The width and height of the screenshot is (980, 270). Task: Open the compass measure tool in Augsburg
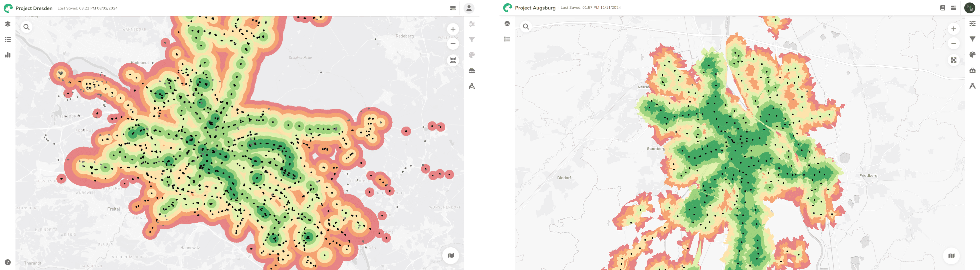[973, 86]
